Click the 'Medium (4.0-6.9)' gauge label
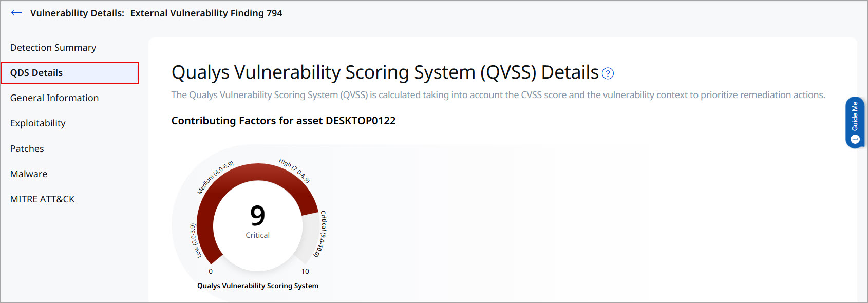The width and height of the screenshot is (868, 303). pyautogui.click(x=215, y=178)
